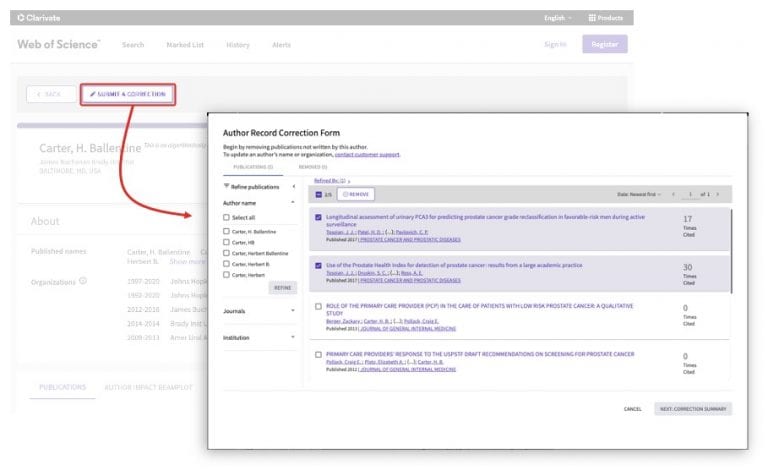This screenshot has width=768, height=471.
Task: Expand the Journals filter section
Action: click(293, 310)
